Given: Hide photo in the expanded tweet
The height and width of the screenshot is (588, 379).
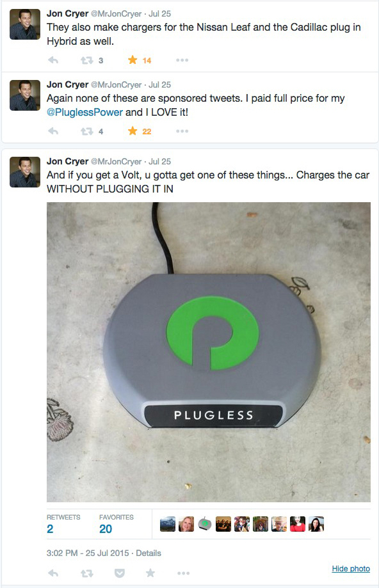Looking at the screenshot, I should click(351, 569).
